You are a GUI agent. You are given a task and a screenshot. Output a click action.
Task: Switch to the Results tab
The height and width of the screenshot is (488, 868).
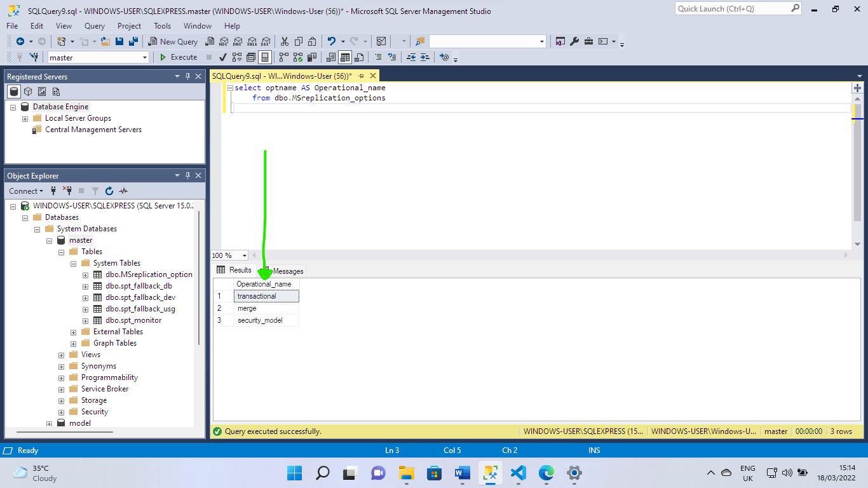tap(234, 270)
